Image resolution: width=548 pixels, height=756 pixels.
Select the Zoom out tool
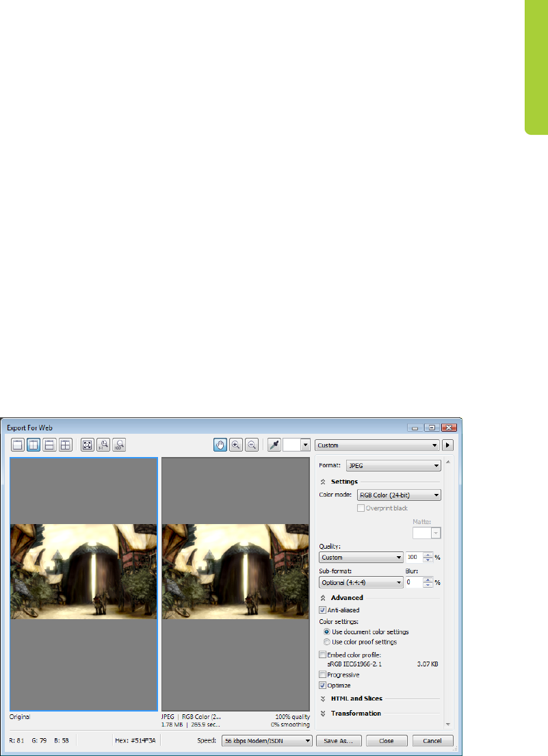(252, 445)
